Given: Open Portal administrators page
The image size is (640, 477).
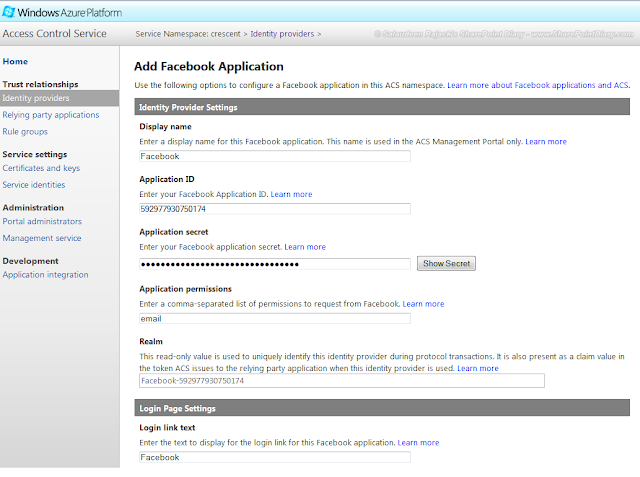Looking at the screenshot, I should 42,222.
